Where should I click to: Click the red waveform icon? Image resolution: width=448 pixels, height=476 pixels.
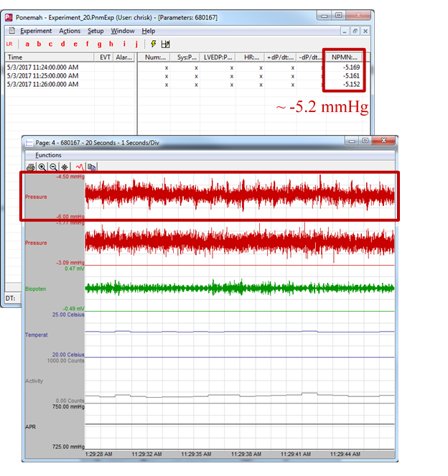79,166
